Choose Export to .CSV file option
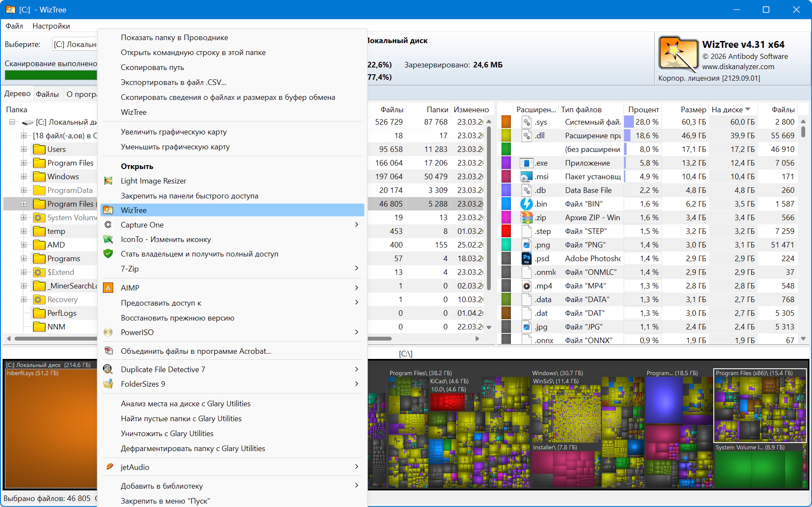Screen dimensions: 812x507 [173, 82]
